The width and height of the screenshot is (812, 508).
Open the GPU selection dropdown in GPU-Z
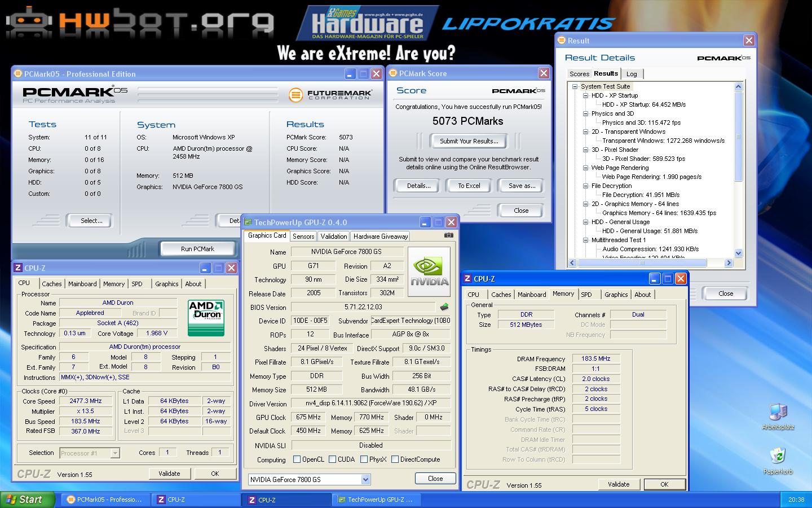tap(365, 480)
